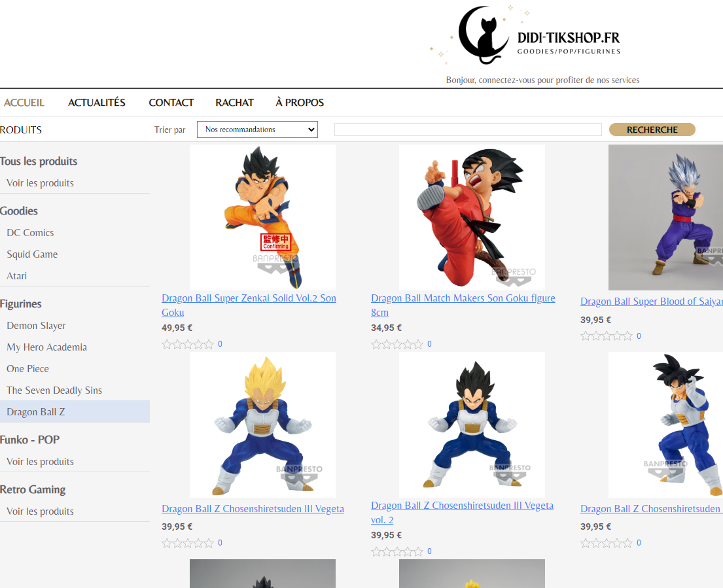
Task: Select the highlighted Dragon Ball Z category
Action: [75, 411]
